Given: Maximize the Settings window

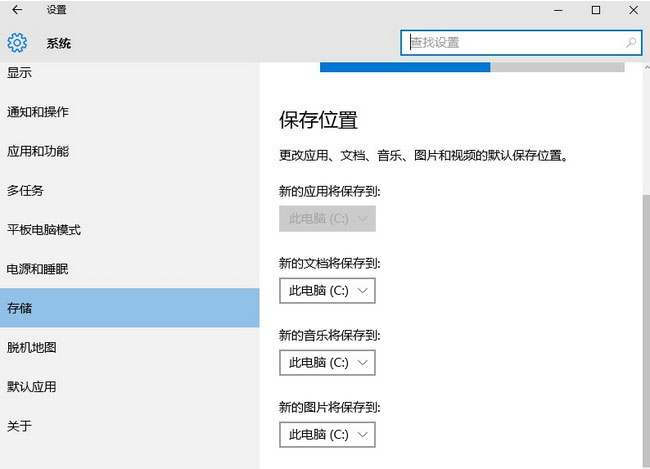Looking at the screenshot, I should pos(596,10).
